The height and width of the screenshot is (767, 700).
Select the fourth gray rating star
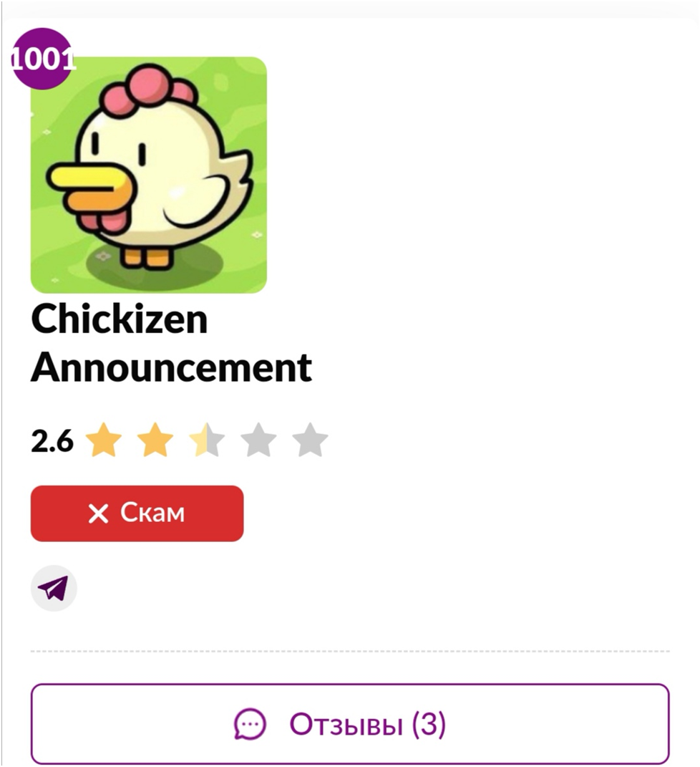point(258,440)
